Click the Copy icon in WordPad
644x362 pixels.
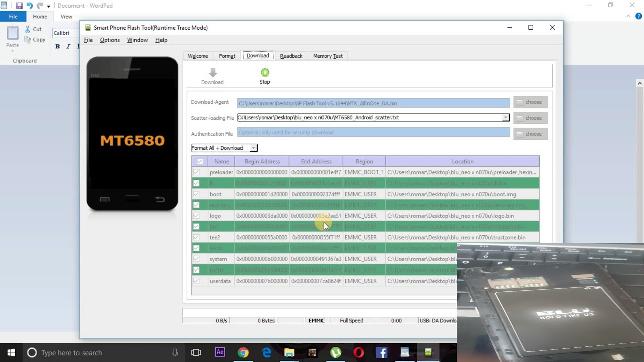tap(28, 40)
